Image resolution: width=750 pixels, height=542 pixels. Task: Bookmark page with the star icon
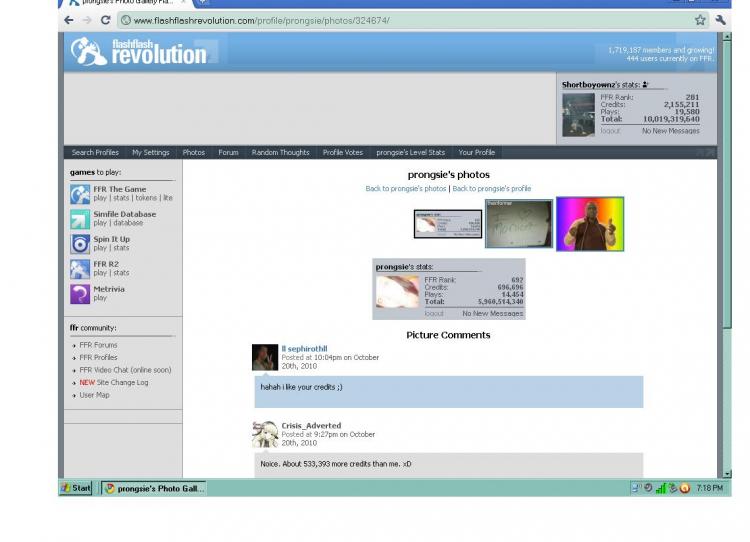coord(700,20)
